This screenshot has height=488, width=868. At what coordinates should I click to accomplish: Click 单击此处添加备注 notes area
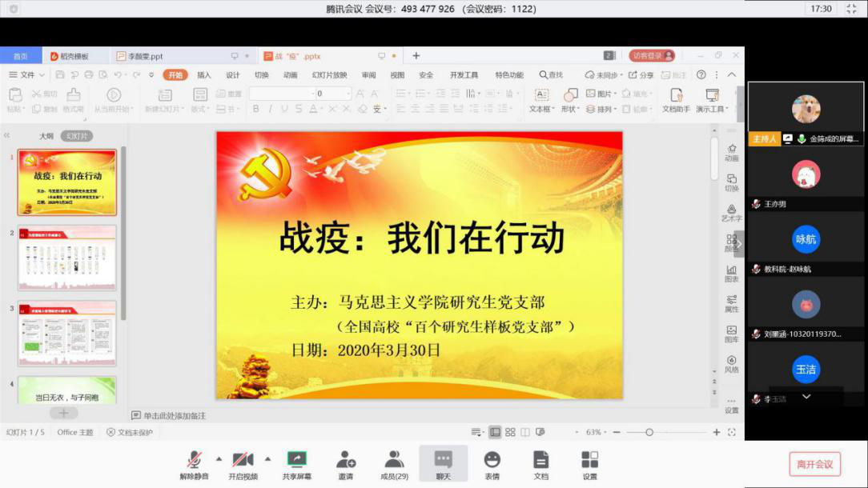click(169, 415)
